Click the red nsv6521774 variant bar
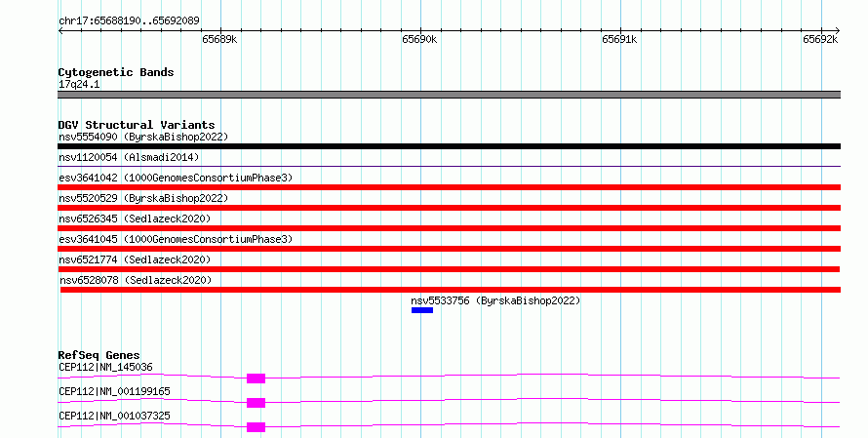 (x=449, y=269)
